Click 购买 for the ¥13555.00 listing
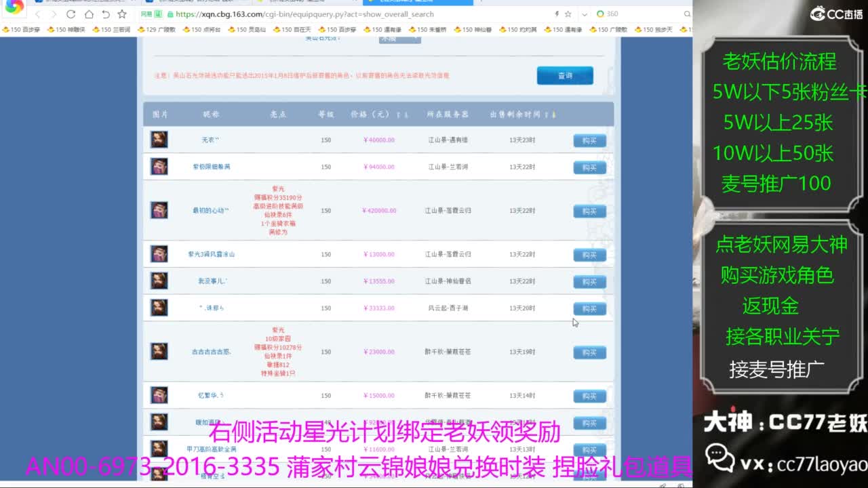Image resolution: width=868 pixels, height=488 pixels. pos(589,281)
